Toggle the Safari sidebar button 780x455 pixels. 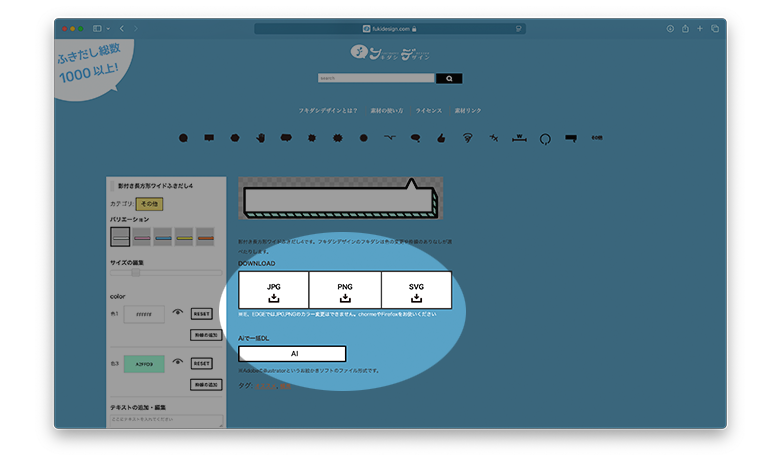click(98, 28)
